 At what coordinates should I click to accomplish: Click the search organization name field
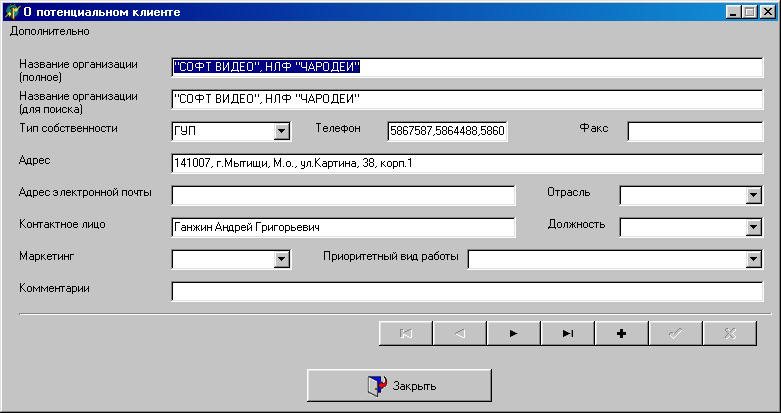coord(467,100)
